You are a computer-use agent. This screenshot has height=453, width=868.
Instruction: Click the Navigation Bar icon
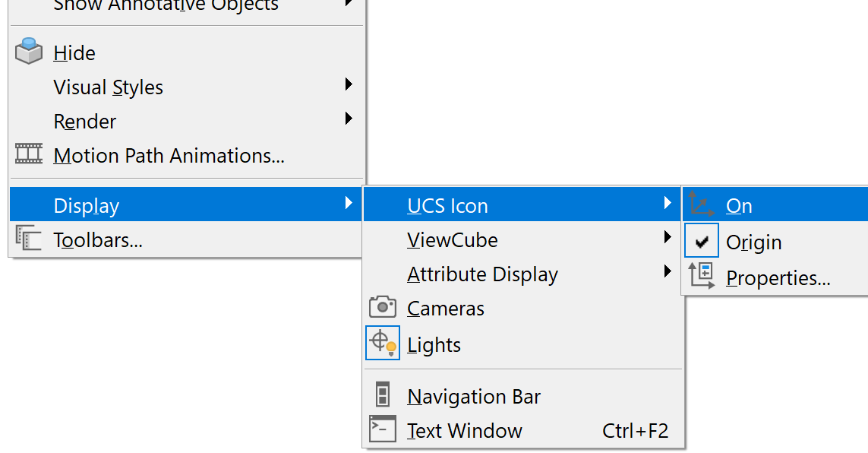383,394
